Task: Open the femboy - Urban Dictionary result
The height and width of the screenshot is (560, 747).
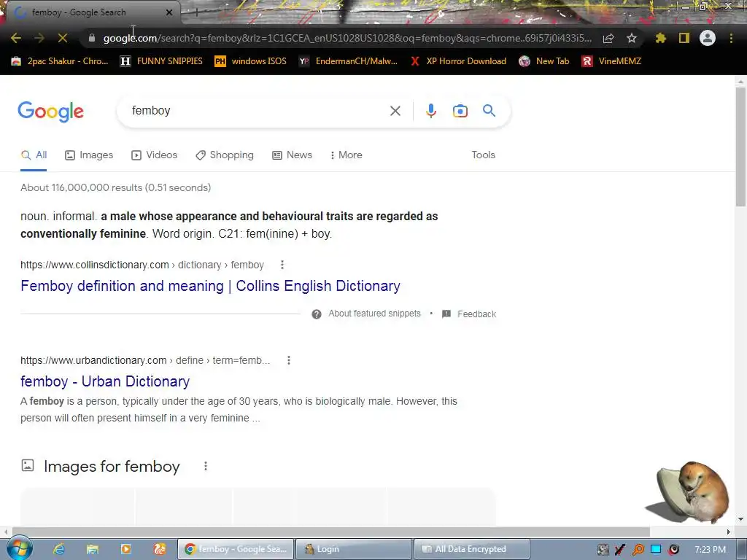Action: [x=105, y=381]
